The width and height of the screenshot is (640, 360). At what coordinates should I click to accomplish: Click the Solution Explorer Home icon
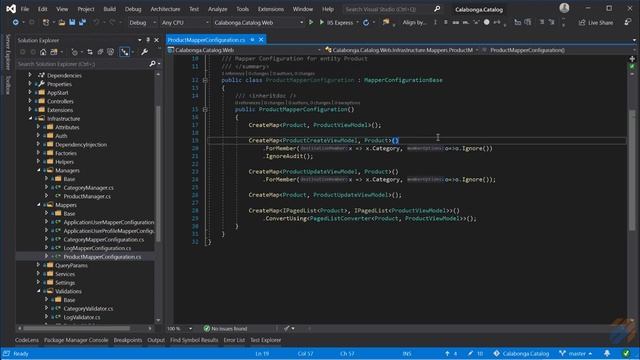(43, 52)
